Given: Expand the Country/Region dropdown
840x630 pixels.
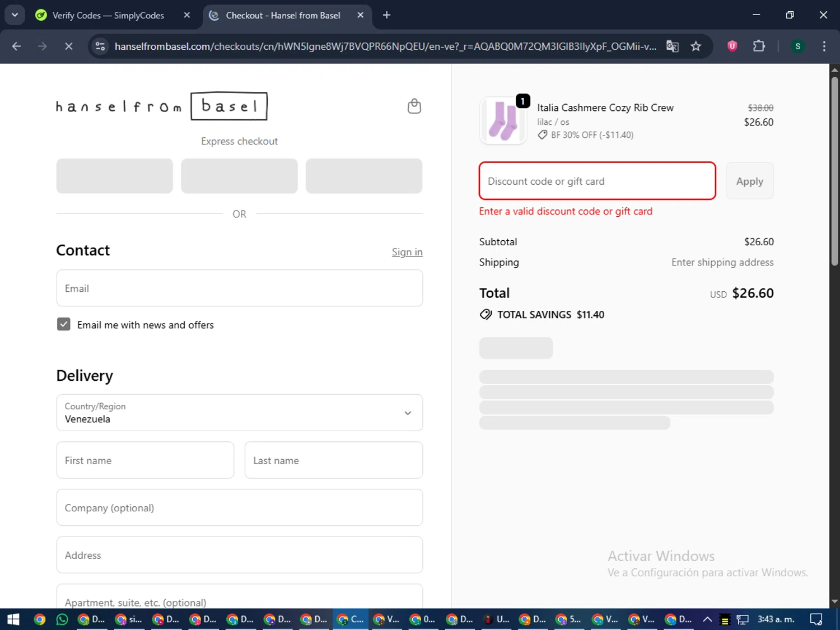Looking at the screenshot, I should (240, 413).
